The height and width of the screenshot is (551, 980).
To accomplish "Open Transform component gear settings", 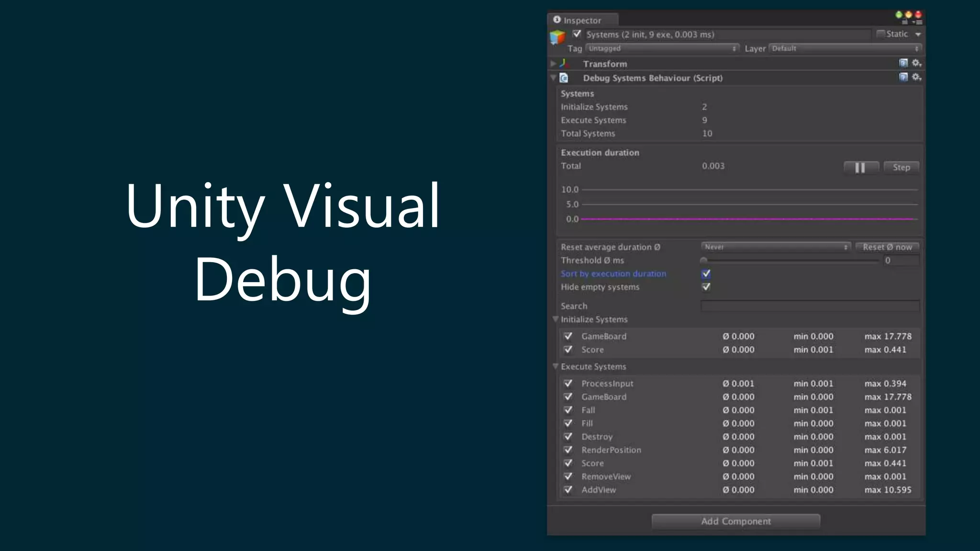I will [917, 63].
